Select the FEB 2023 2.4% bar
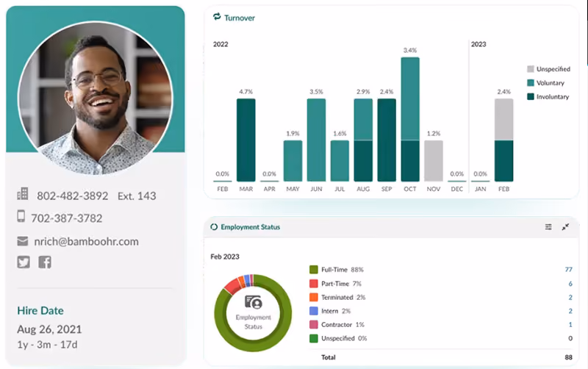Viewport: 588px width, 369px height. coord(504,140)
